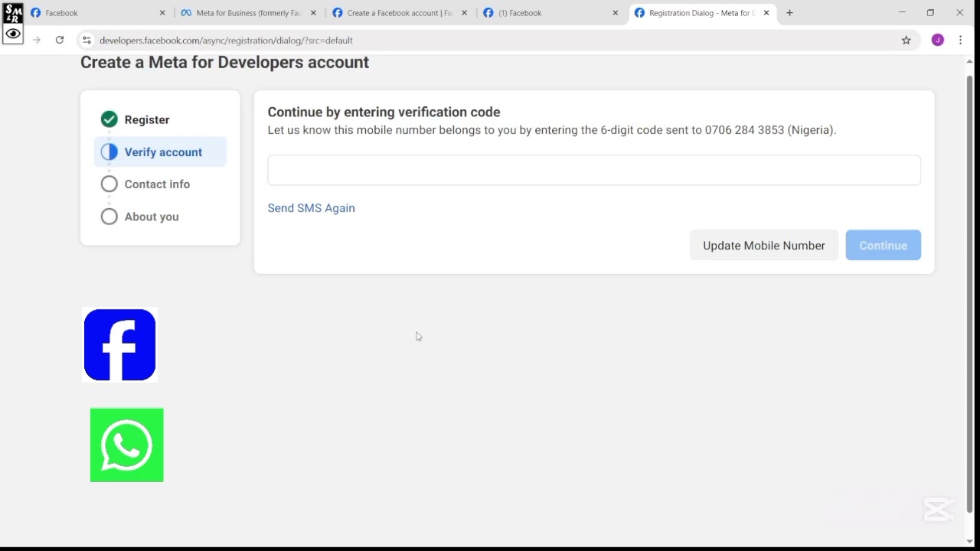Click the green Register checkmark icon

click(109, 119)
